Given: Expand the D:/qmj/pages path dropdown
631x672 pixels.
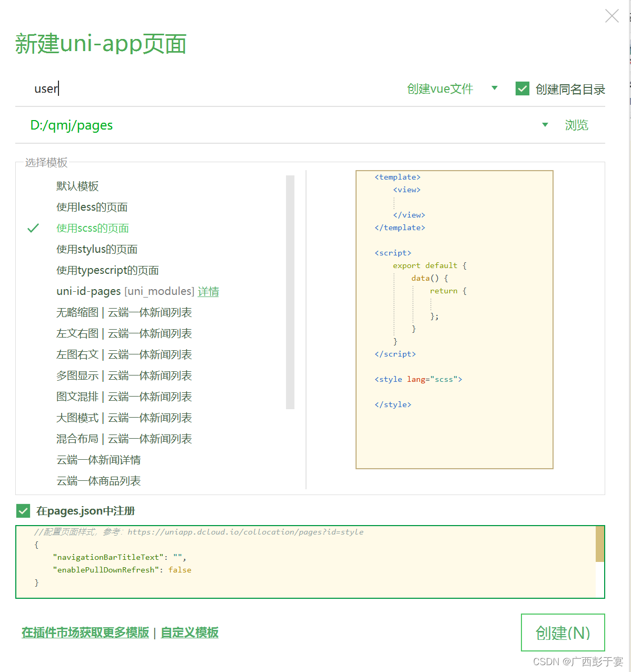Looking at the screenshot, I should 545,125.
